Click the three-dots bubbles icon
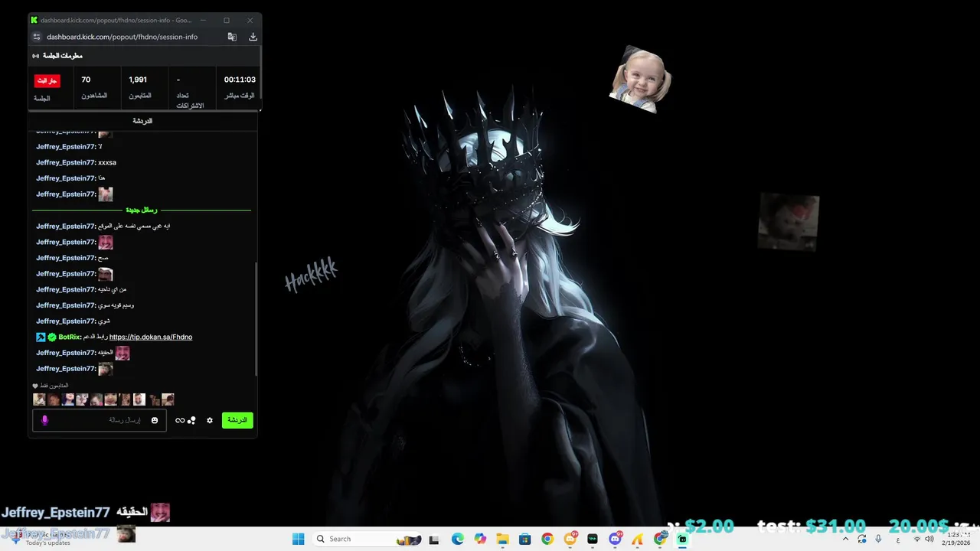This screenshot has height=551, width=980. (x=191, y=420)
